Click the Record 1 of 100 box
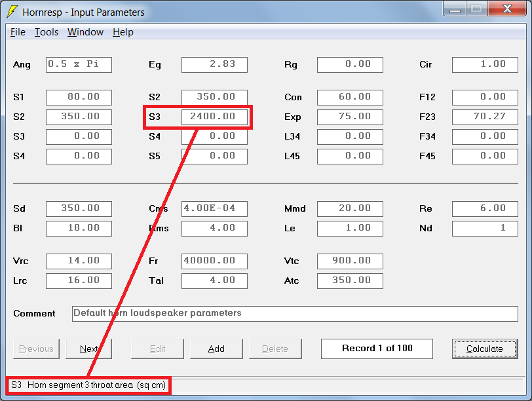The height and width of the screenshot is (401, 532). pos(377,349)
